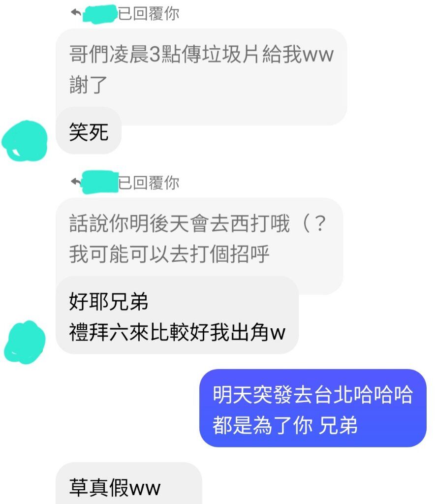The image size is (435, 504).
Task: Select the blue bubble 明天突發去台北哈哈哈
Action: point(312,394)
